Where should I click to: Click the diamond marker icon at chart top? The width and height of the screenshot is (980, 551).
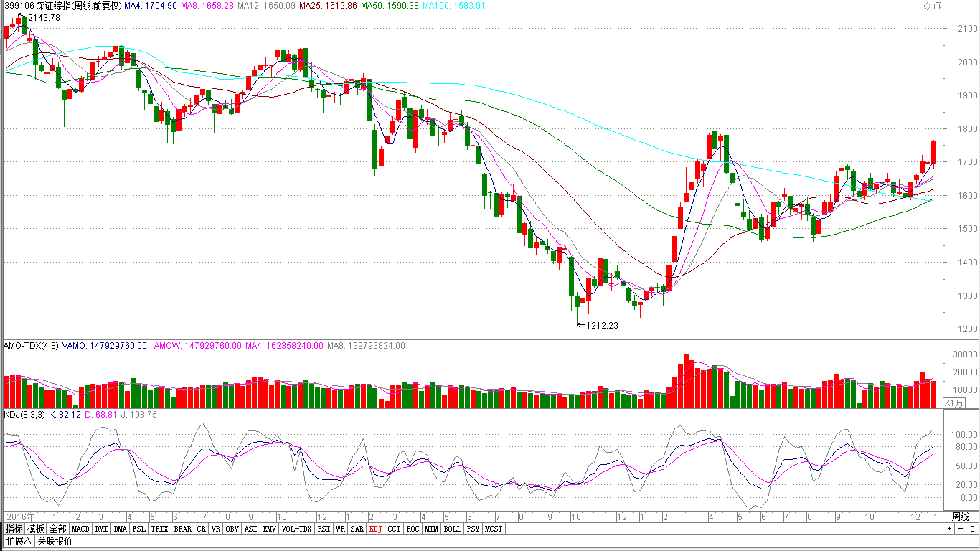tap(927, 6)
